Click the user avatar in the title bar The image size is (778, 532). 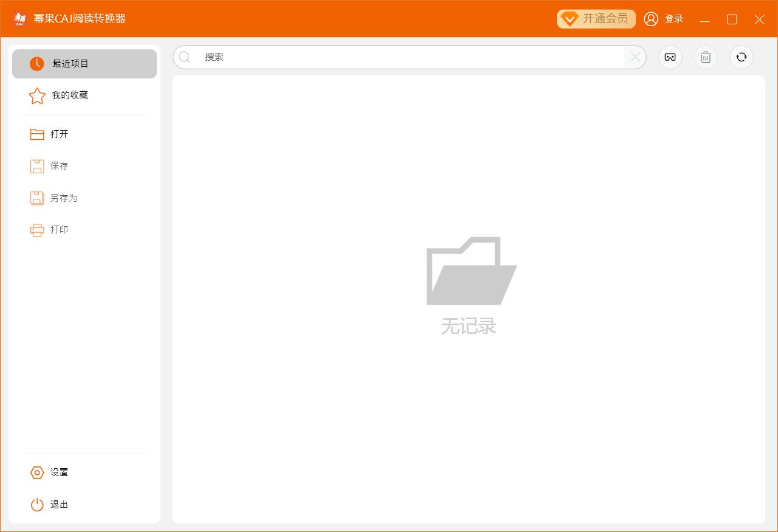point(652,19)
